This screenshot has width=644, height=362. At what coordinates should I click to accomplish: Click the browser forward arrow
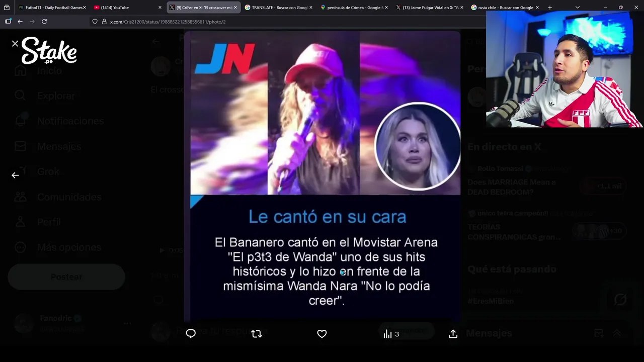click(x=32, y=22)
